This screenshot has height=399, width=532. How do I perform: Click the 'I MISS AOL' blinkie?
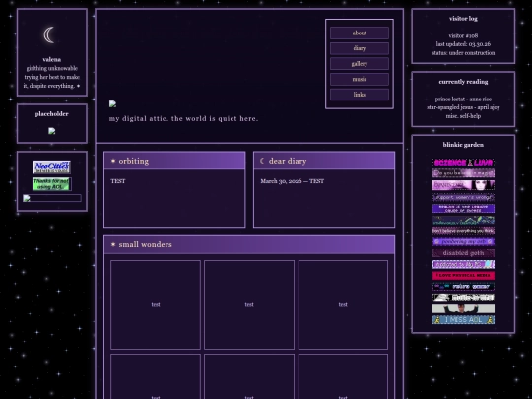click(463, 319)
